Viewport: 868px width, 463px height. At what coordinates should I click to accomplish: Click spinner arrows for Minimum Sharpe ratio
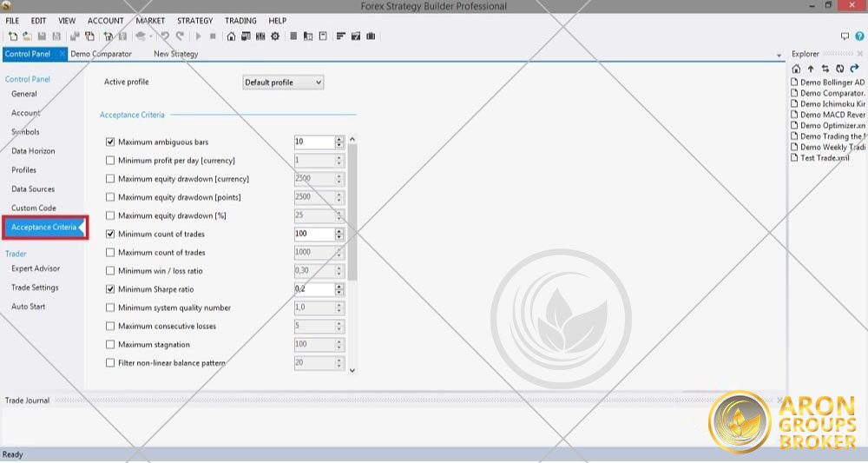coord(339,289)
